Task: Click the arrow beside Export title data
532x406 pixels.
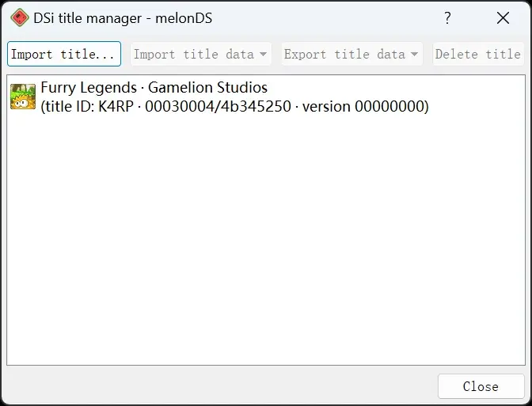Action: click(x=414, y=55)
